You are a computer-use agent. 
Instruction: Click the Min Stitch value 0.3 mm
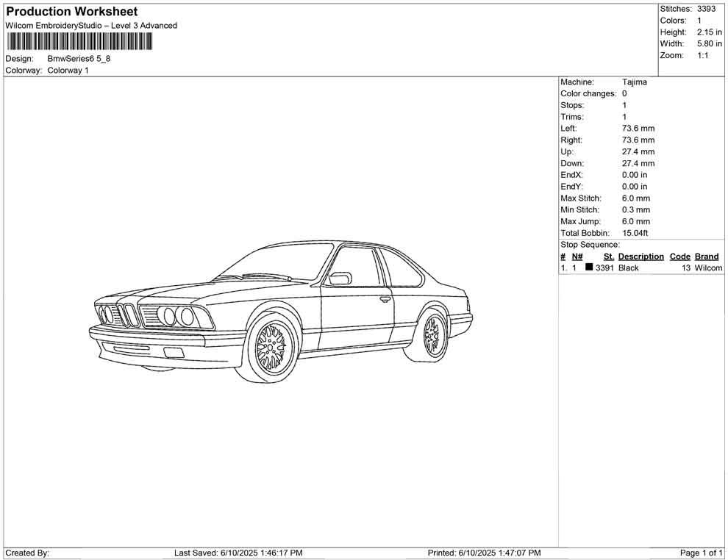click(x=636, y=209)
